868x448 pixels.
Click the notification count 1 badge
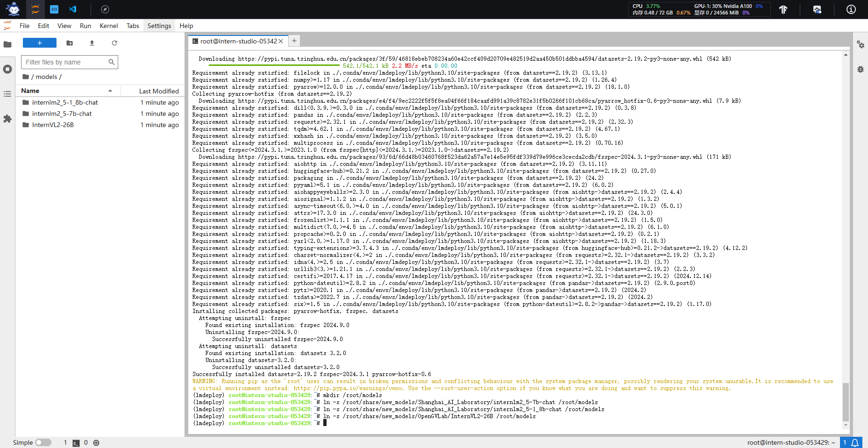[845, 442]
